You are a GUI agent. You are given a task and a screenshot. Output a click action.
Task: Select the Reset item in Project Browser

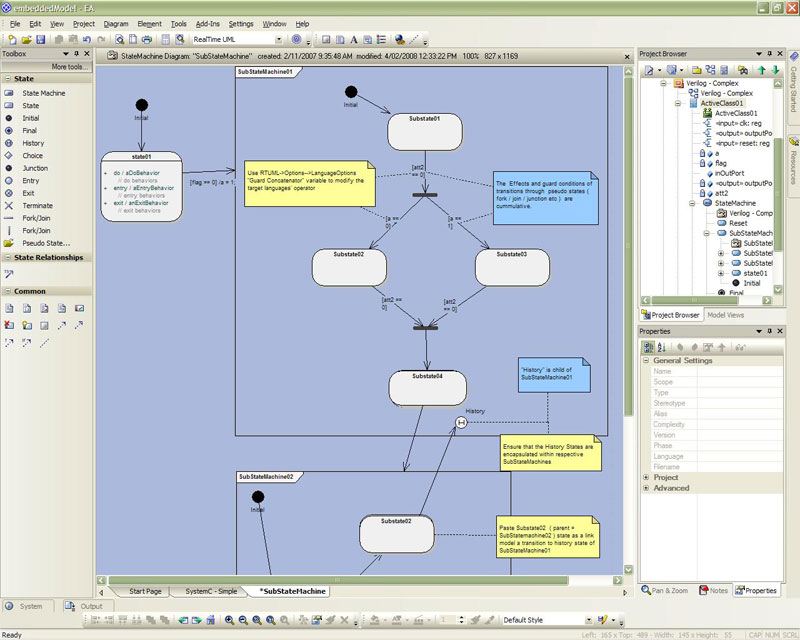pos(732,223)
